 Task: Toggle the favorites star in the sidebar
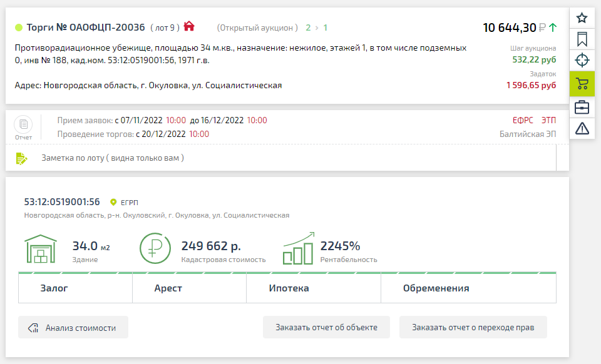pyautogui.click(x=582, y=16)
